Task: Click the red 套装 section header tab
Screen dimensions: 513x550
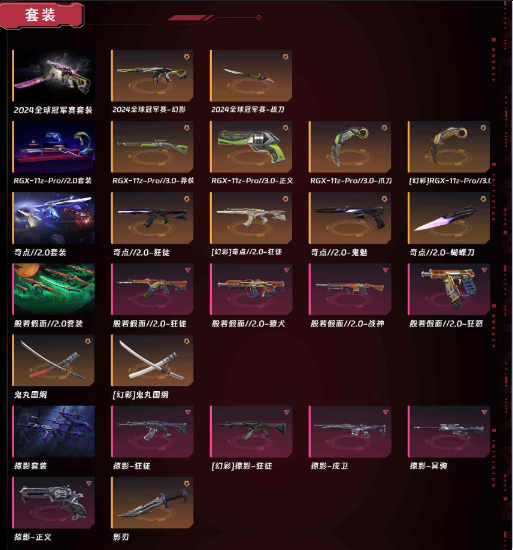Action: 41,15
